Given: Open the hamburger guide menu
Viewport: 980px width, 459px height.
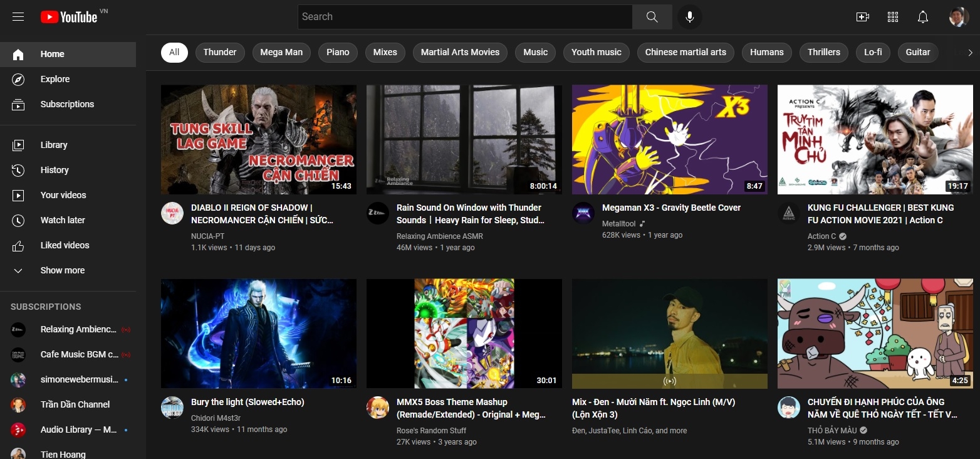Looking at the screenshot, I should 18,17.
